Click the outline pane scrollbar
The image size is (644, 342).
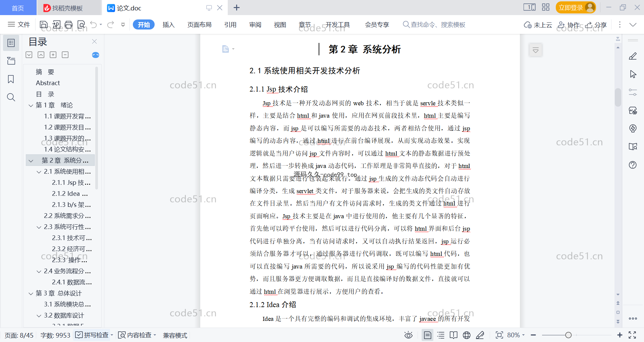coord(97,127)
